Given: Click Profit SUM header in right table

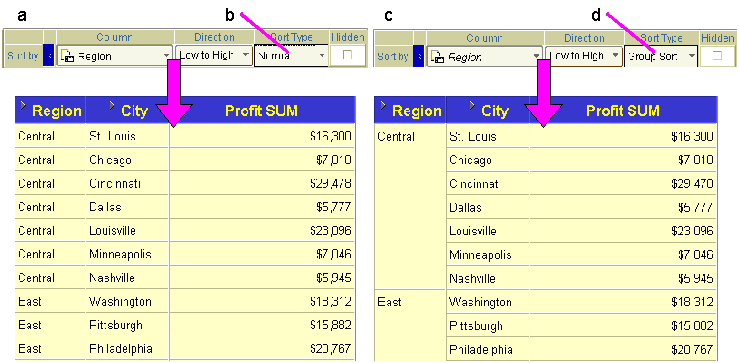Looking at the screenshot, I should [623, 111].
